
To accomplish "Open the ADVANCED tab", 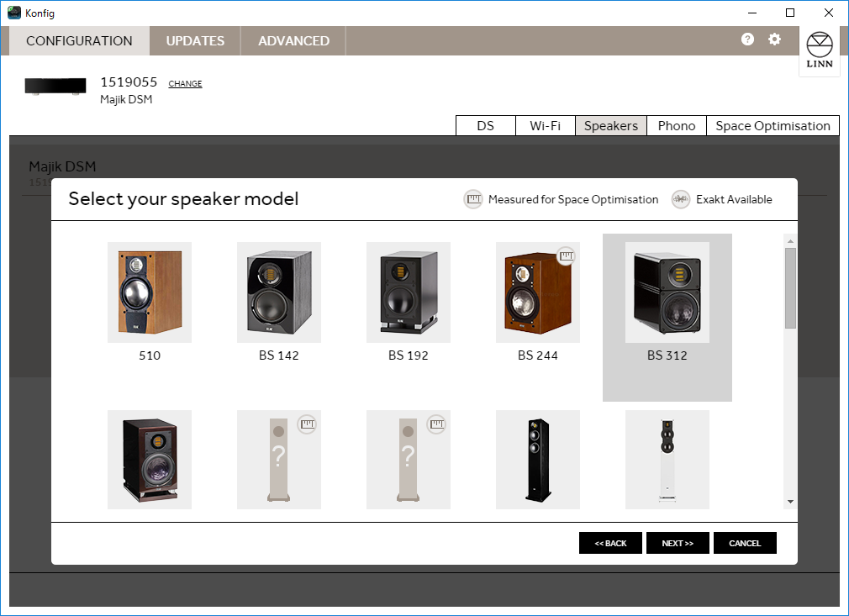I will (x=293, y=40).
